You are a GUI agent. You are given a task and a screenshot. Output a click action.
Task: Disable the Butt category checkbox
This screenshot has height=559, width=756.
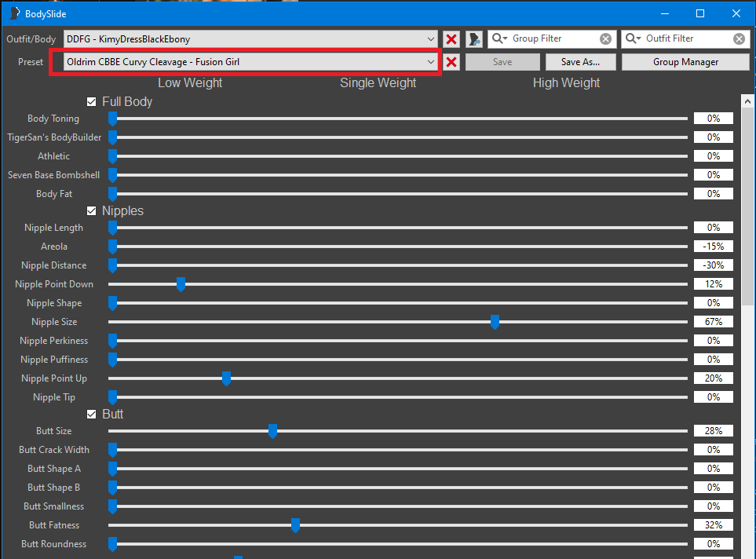coord(92,414)
